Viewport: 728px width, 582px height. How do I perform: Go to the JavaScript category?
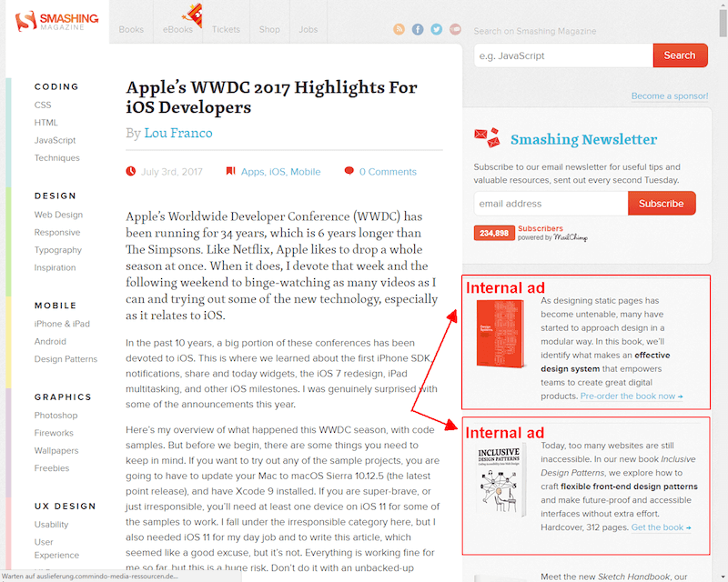coord(55,140)
